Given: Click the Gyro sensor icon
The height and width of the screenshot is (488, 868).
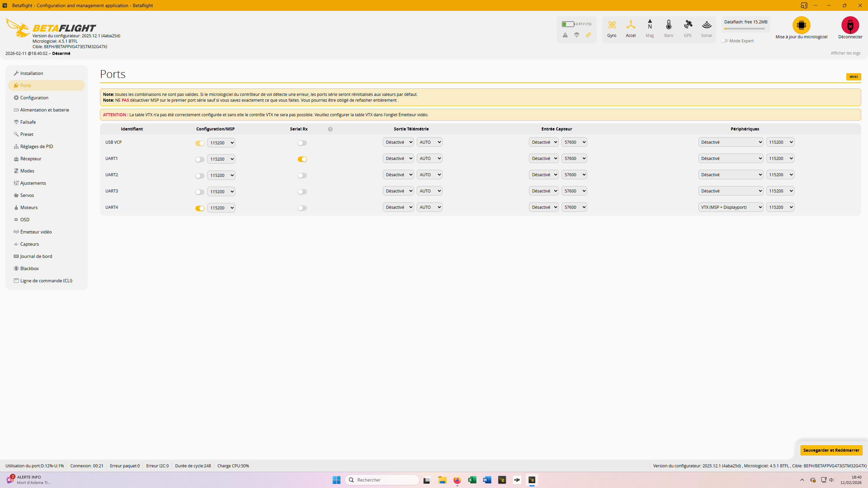Looking at the screenshot, I should tap(612, 25).
